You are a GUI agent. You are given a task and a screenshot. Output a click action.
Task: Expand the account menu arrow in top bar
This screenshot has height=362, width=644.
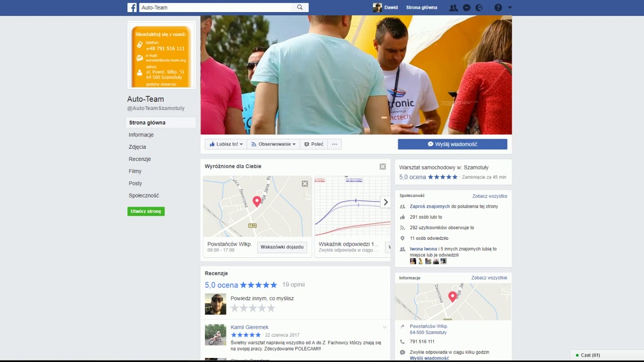(x=510, y=8)
